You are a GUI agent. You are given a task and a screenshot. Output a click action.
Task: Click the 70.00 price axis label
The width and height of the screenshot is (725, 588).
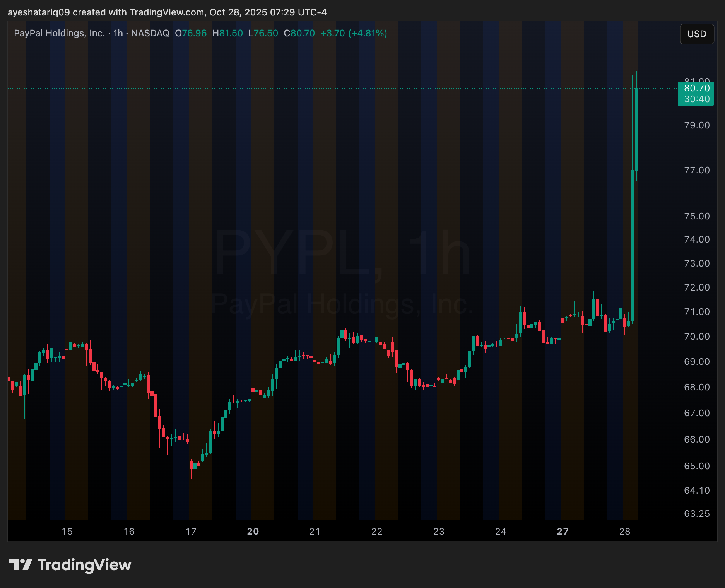[x=697, y=337]
